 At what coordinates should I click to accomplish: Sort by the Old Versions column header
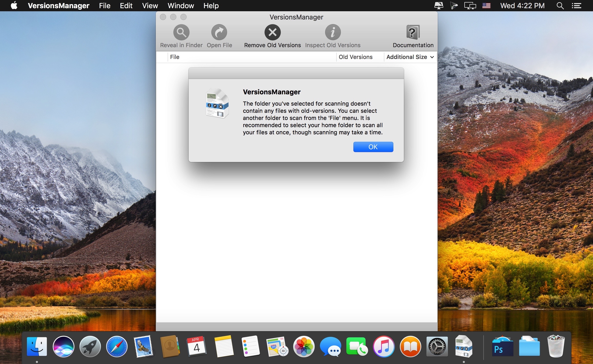[x=360, y=57]
